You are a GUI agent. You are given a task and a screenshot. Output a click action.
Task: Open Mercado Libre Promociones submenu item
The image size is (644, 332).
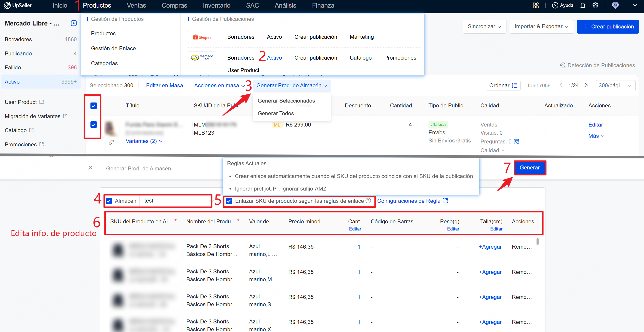pyautogui.click(x=400, y=58)
